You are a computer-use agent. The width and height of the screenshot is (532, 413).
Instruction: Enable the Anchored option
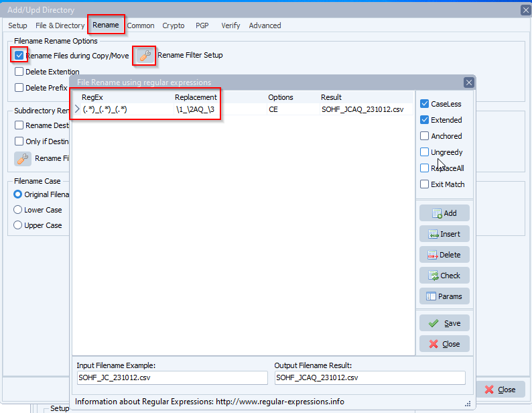(x=424, y=136)
